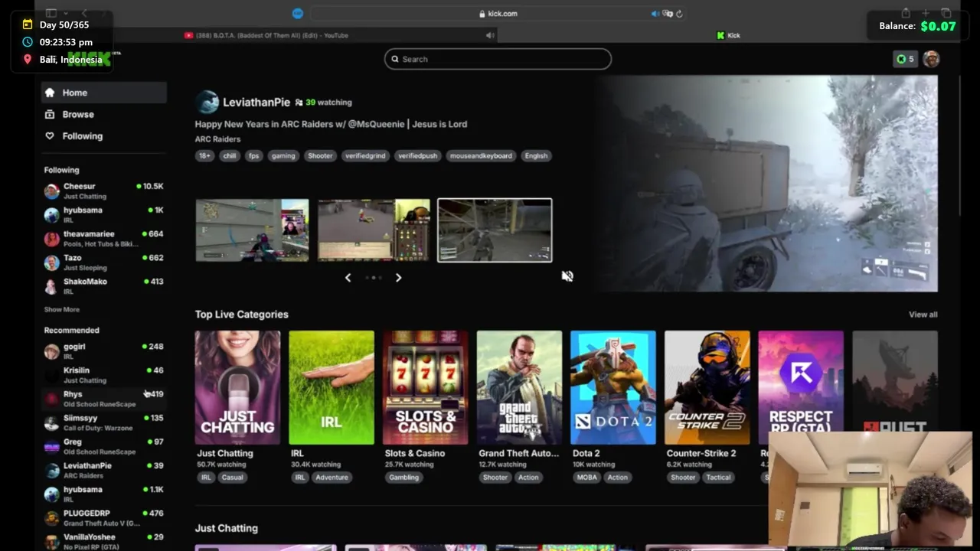The height and width of the screenshot is (551, 980).
Task: Select the Adventure tag under IRL
Action: 332,478
